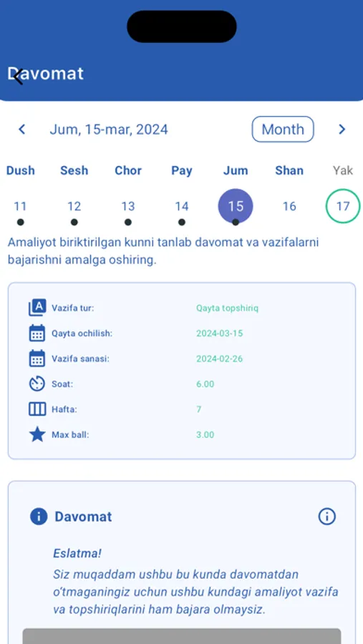Click the task date 2024-02-26
The height and width of the screenshot is (644, 363).
tap(220, 358)
